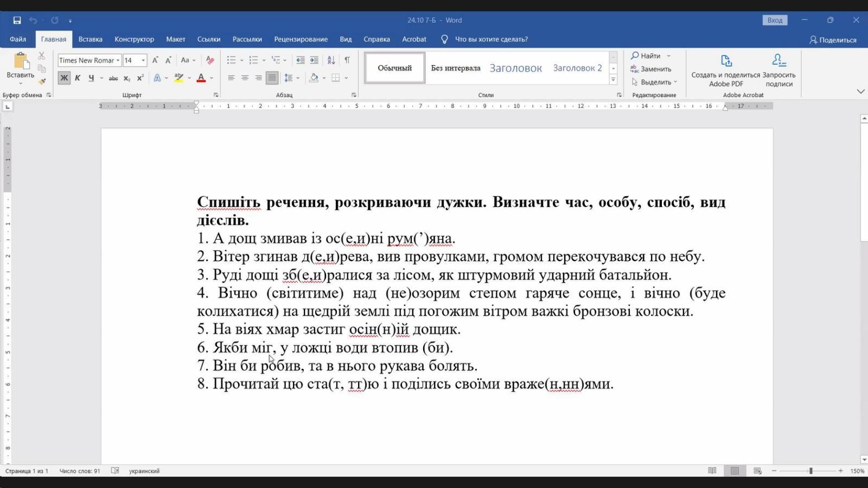Screen dimensions: 868x488
Task: Activate the Format Painter brush
Action: [x=42, y=82]
